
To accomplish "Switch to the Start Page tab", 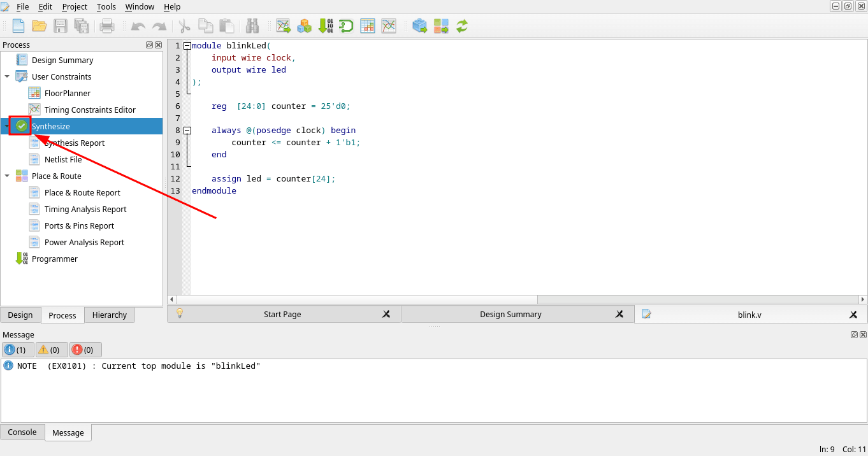I will click(x=282, y=314).
